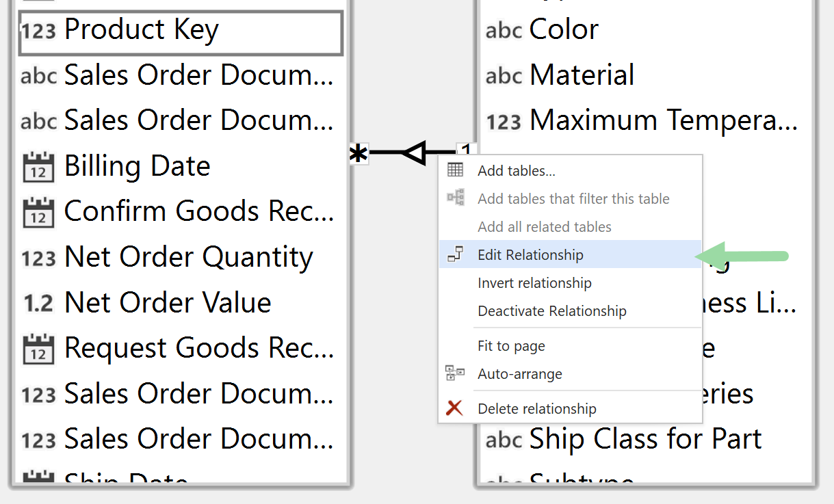Click the red X delete relationship icon
834x504 pixels.
point(455,408)
